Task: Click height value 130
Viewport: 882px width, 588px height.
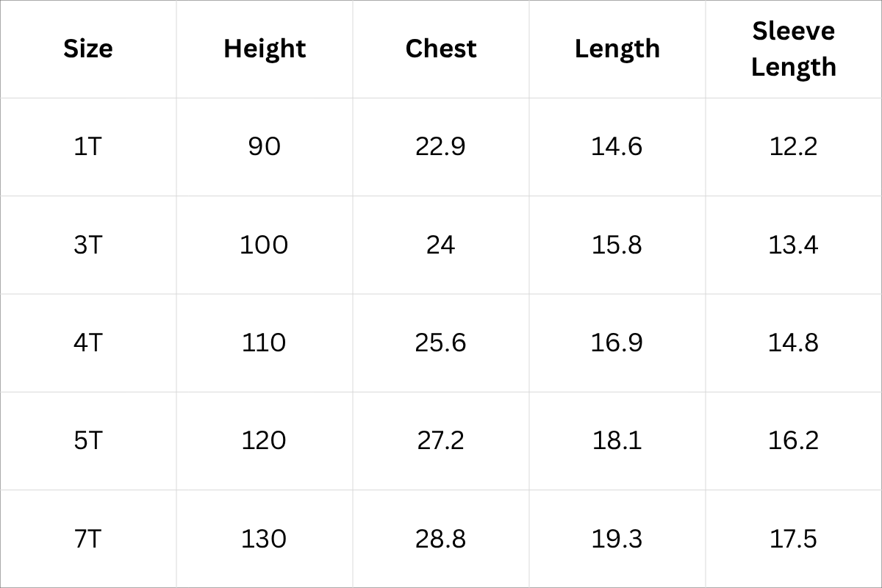Action: click(265, 539)
